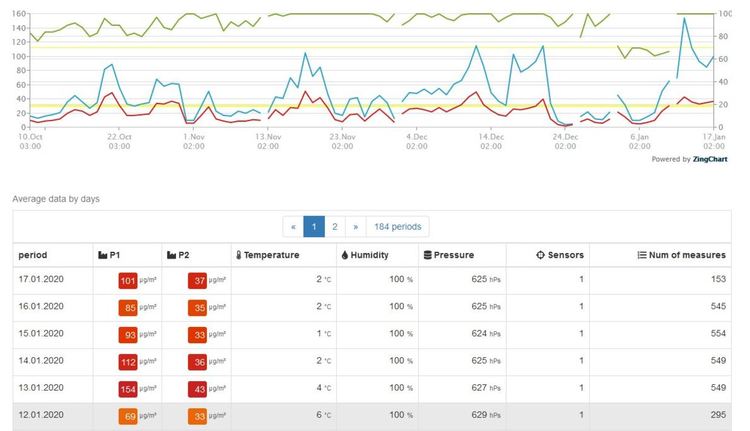Viewport: 750px width, 431px height.
Task: Click the 14.Dec axis label on chart
Action: (491, 142)
